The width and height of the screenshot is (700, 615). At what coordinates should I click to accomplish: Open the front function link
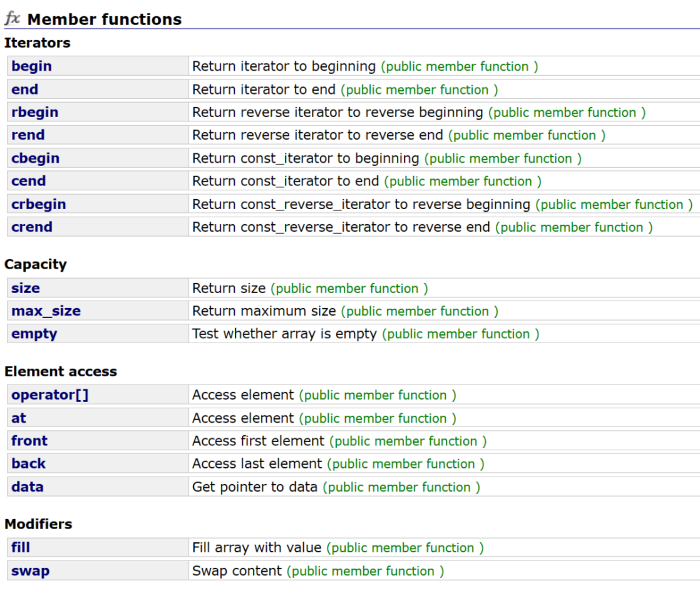coord(29,441)
